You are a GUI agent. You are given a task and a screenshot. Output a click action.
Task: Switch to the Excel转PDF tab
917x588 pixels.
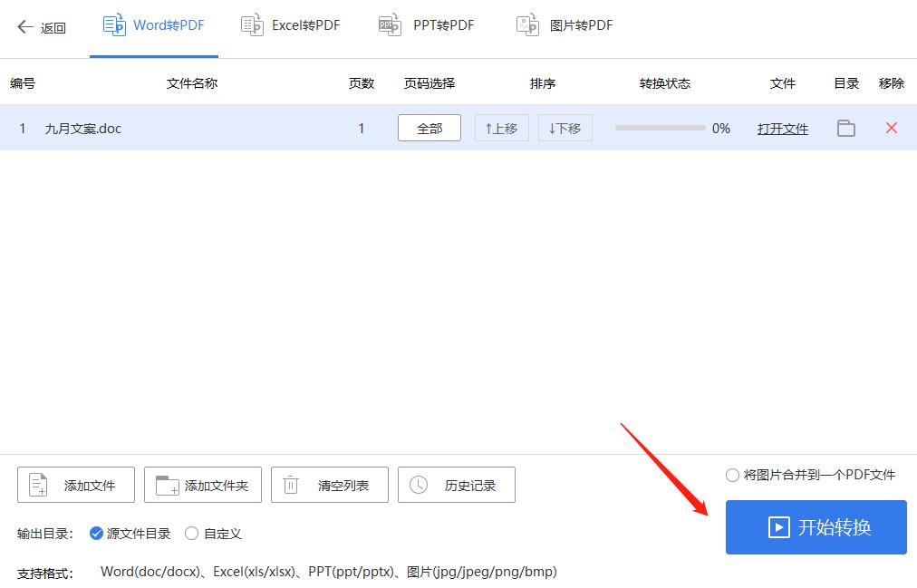pyautogui.click(x=290, y=24)
